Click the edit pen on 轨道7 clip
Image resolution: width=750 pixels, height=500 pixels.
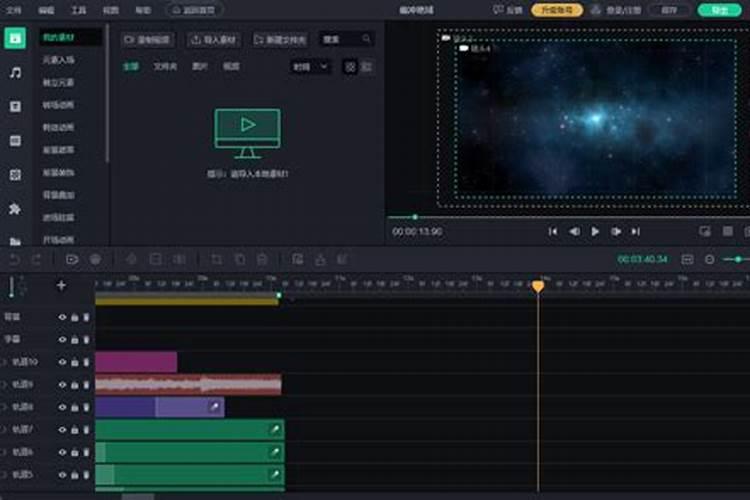pyautogui.click(x=275, y=429)
